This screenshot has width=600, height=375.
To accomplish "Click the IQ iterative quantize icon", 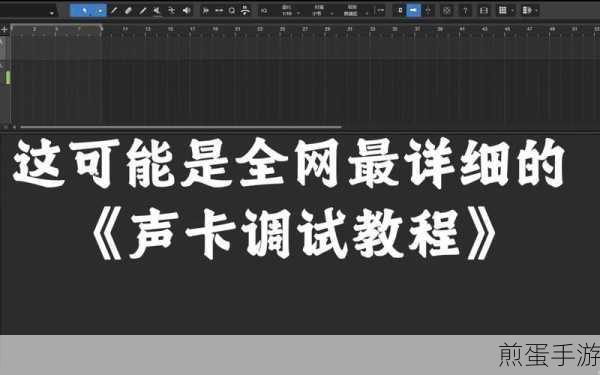I will (x=264, y=11).
